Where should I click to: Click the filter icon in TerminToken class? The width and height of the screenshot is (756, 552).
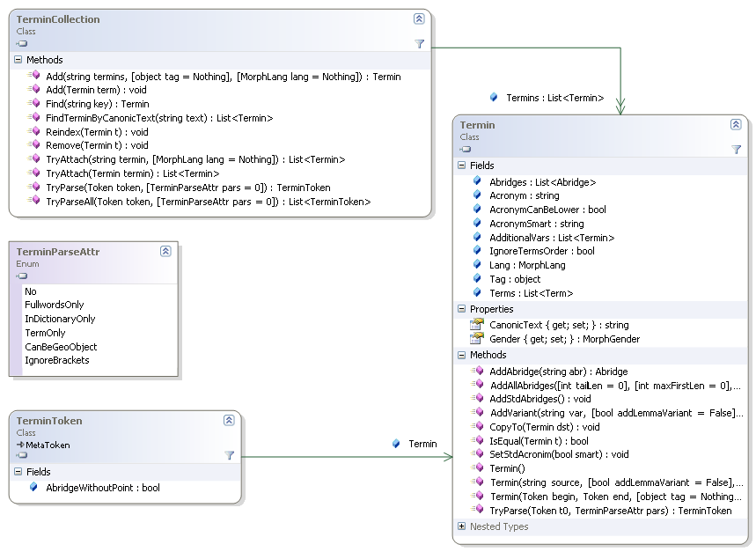pos(229,455)
